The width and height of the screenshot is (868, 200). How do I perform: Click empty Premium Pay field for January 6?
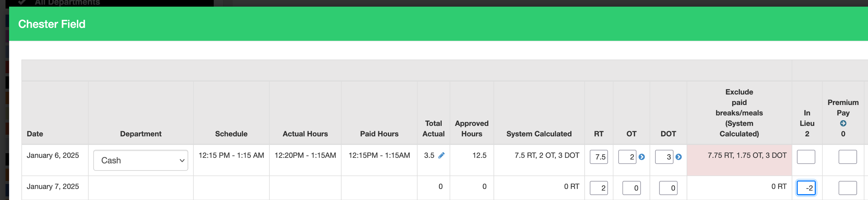[x=847, y=157]
